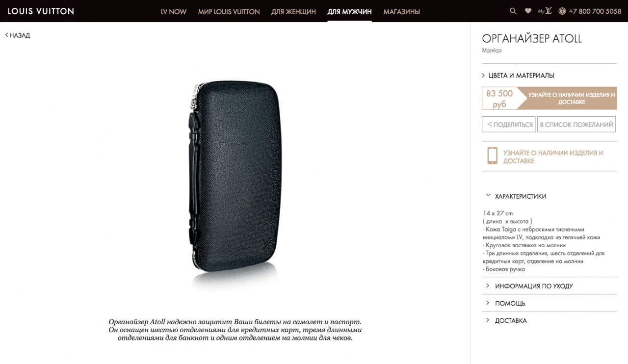Select the Магазины menu item
This screenshot has width=628, height=364.
(x=401, y=11)
